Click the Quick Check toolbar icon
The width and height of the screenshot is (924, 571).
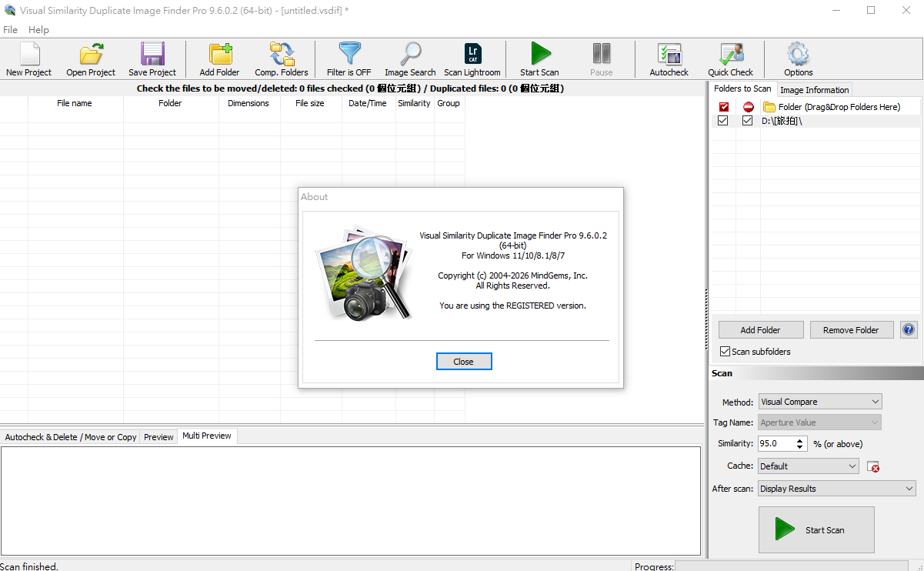coord(730,59)
